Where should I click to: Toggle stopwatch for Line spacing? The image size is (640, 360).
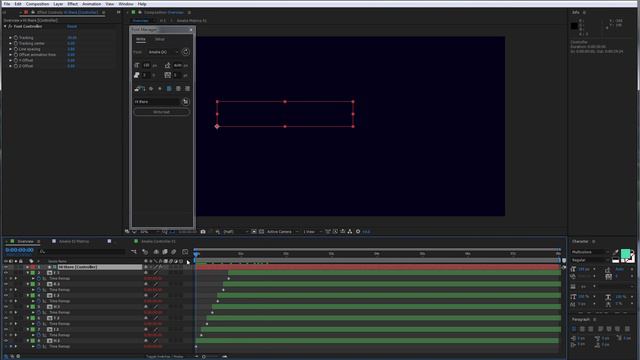point(16,49)
